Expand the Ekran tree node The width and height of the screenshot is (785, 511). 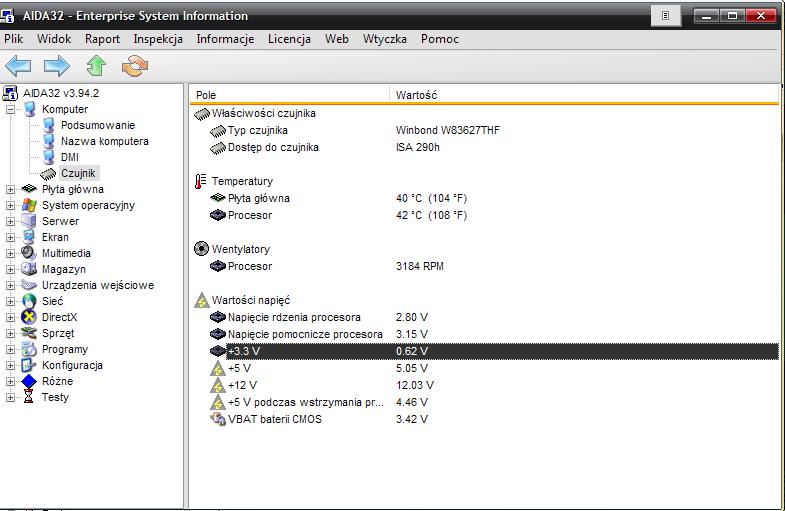click(x=10, y=237)
